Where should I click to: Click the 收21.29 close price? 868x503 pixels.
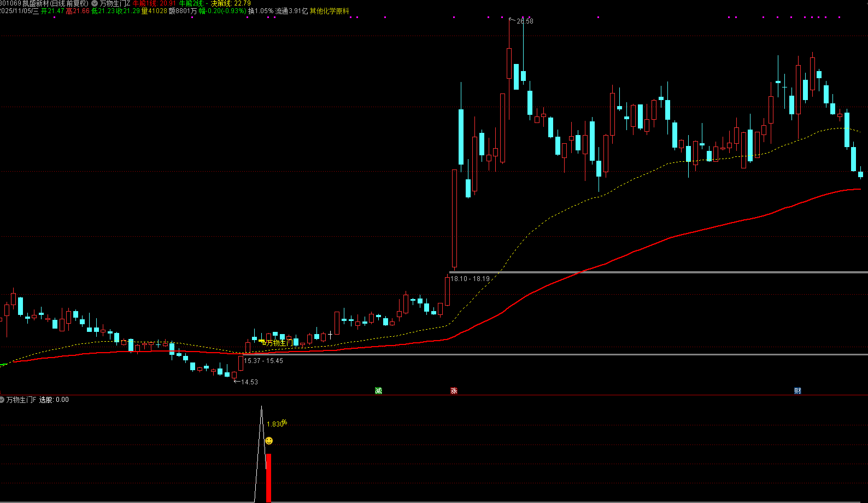click(128, 11)
